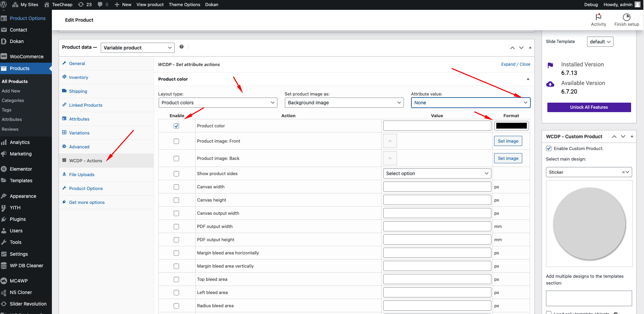Open Slide Template default dropdown
644x314 pixels.
[600, 42]
